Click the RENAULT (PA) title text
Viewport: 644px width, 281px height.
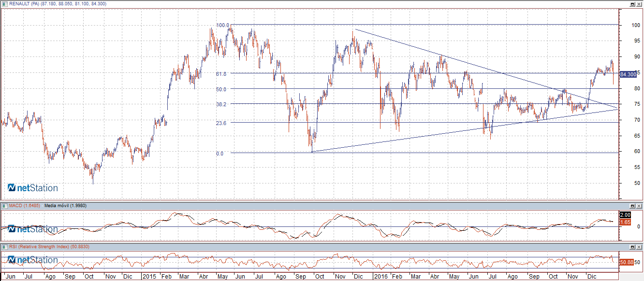[x=24, y=4]
